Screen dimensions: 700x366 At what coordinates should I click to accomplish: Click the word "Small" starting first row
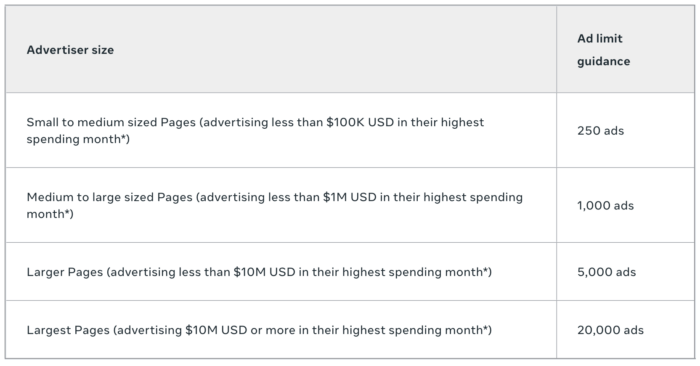tap(41, 122)
